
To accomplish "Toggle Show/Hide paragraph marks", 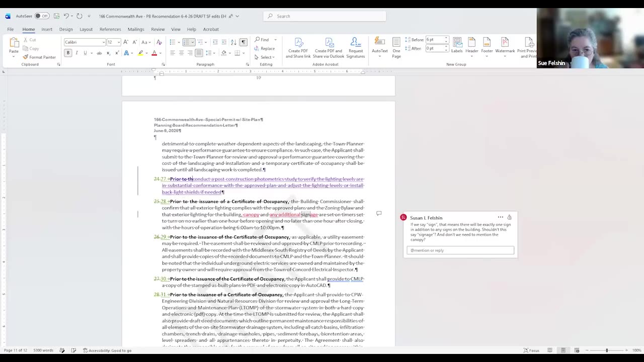I will (x=244, y=42).
